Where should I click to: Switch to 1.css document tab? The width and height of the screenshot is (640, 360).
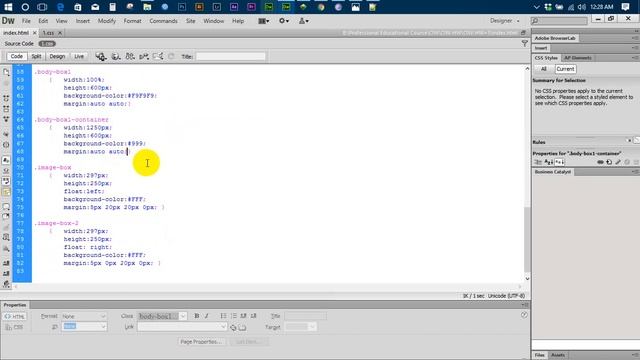[x=48, y=33]
